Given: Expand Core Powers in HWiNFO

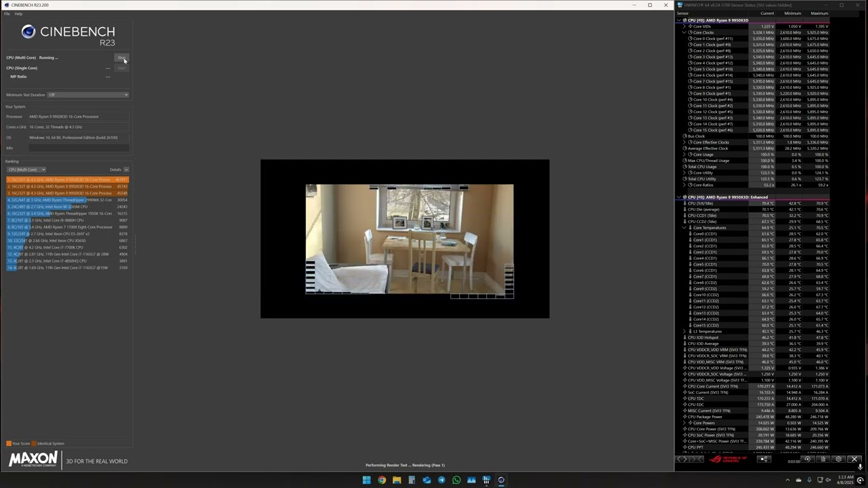Looking at the screenshot, I should [x=685, y=423].
